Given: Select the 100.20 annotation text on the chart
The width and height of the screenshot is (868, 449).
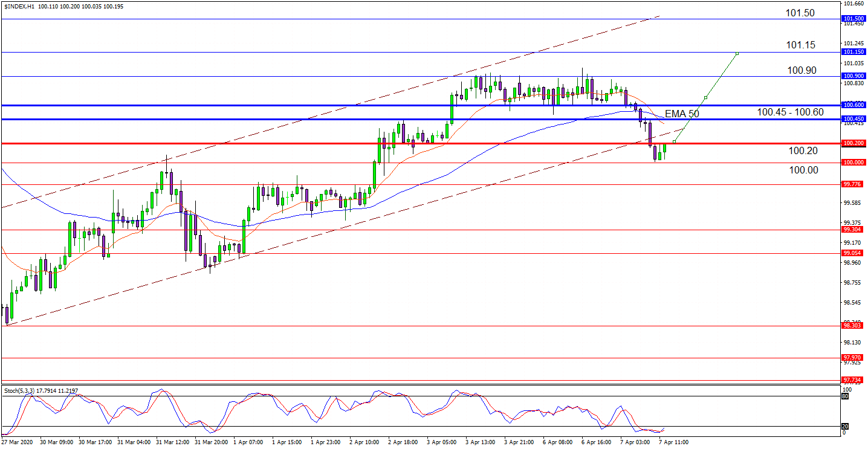Looking at the screenshot, I should 803,150.
